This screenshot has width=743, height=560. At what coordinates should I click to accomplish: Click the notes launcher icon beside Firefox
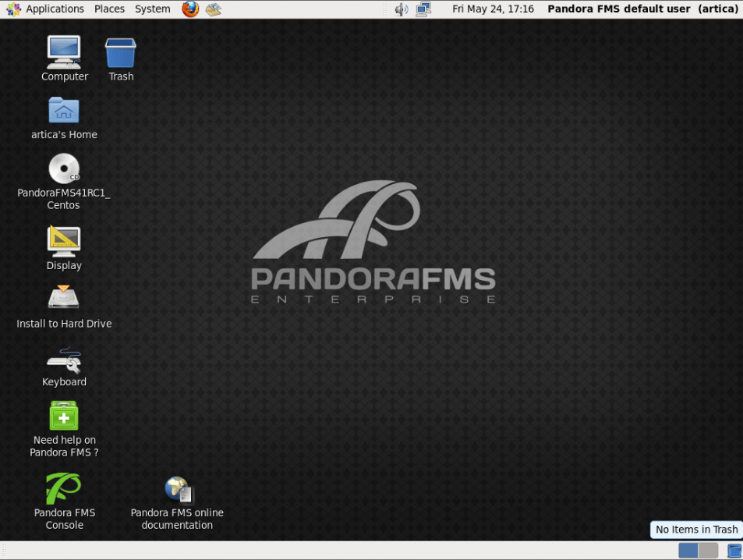pyautogui.click(x=214, y=9)
